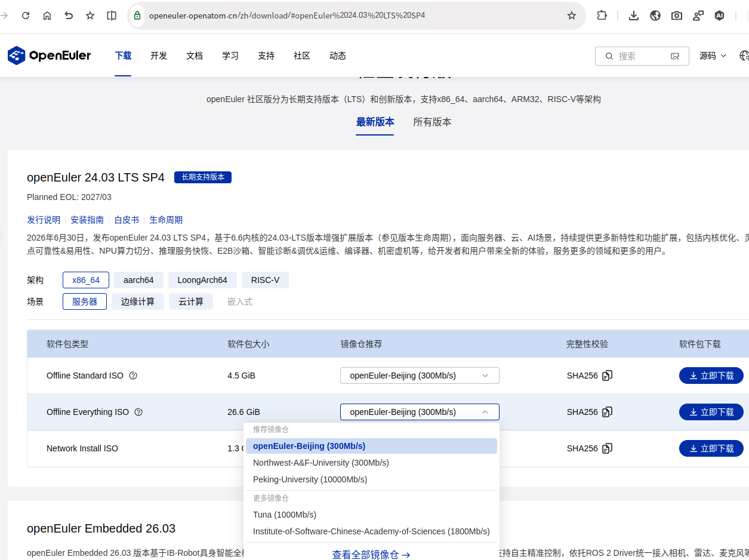
Task: Select Northwest-A&F-University mirror option
Action: click(x=371, y=463)
